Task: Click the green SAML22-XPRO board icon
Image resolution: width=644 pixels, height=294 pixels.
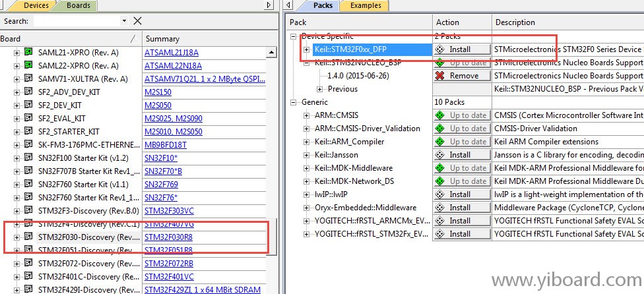Action: coord(28,65)
